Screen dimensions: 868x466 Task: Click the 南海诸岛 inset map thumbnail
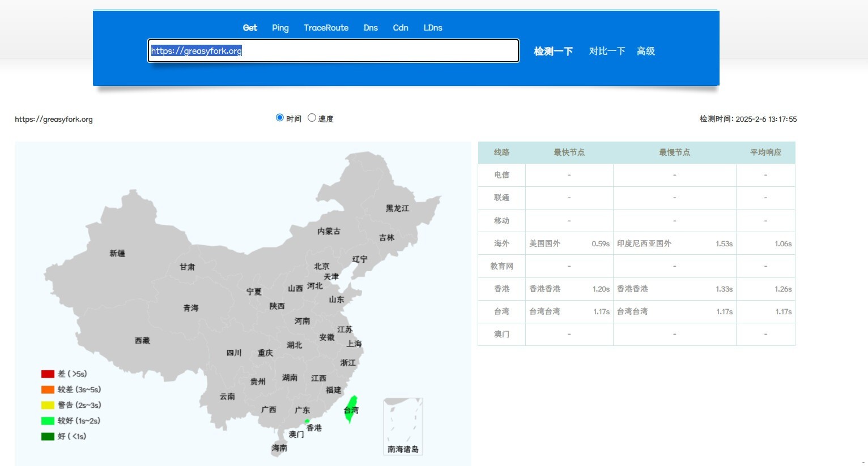point(403,426)
